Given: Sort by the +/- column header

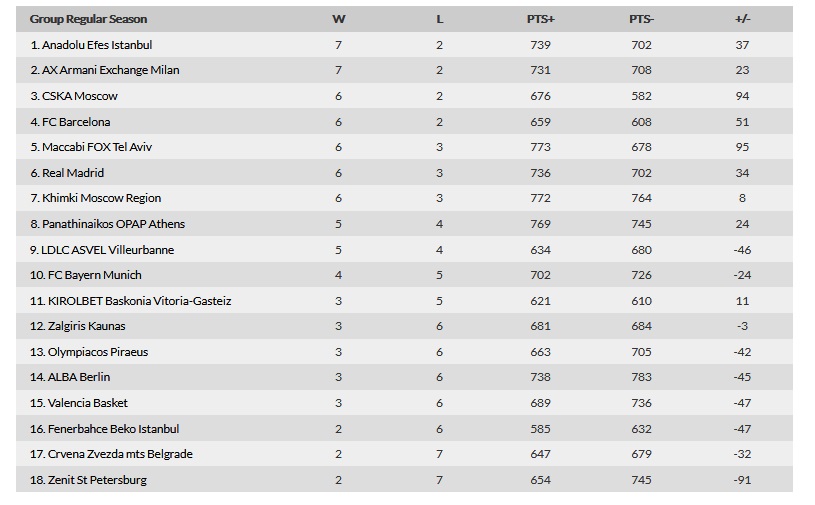Looking at the screenshot, I should (742, 19).
